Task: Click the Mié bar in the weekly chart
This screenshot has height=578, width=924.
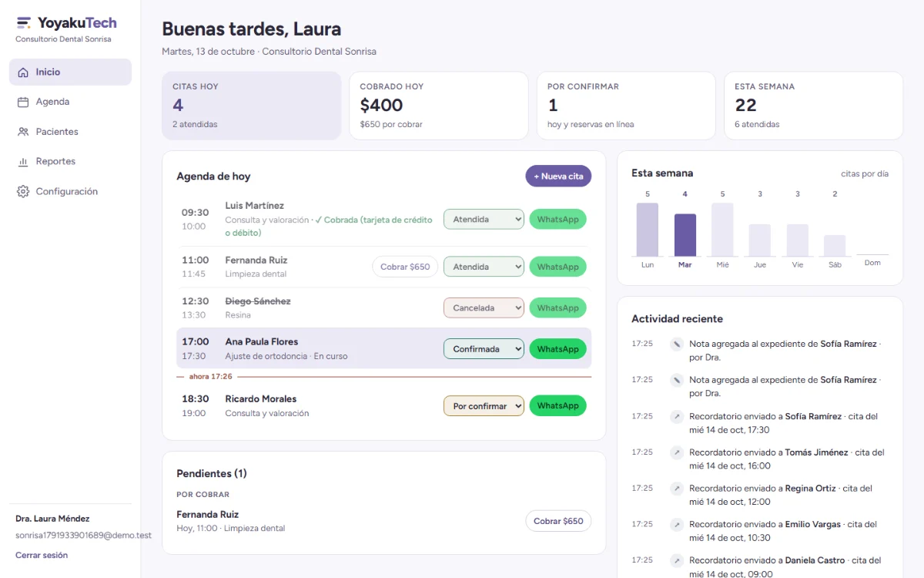Action: click(x=722, y=230)
